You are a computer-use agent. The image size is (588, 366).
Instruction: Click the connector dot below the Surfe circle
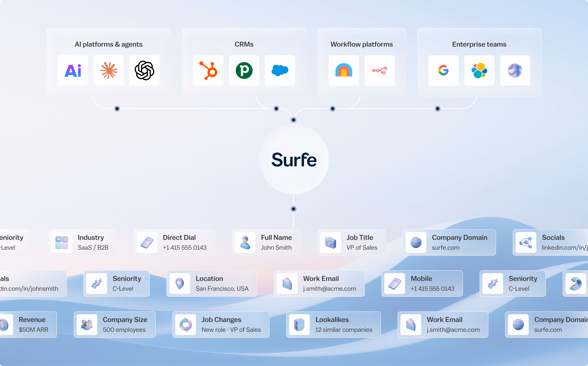(293, 209)
